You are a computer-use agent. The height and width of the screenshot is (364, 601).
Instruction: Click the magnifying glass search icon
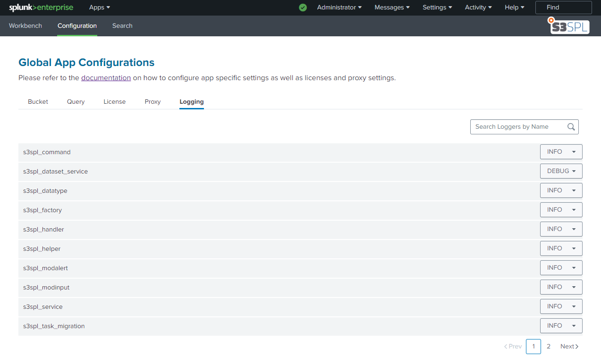tap(571, 127)
